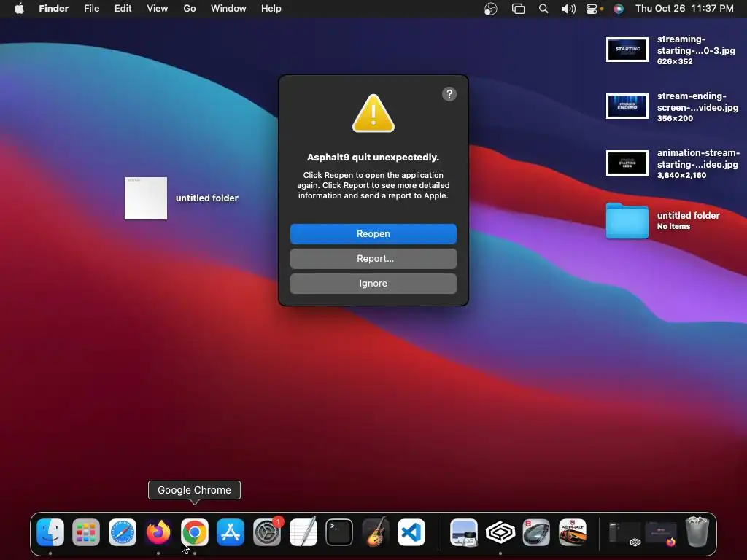
Task: Activate Siri from the menu bar
Action: pos(619,9)
